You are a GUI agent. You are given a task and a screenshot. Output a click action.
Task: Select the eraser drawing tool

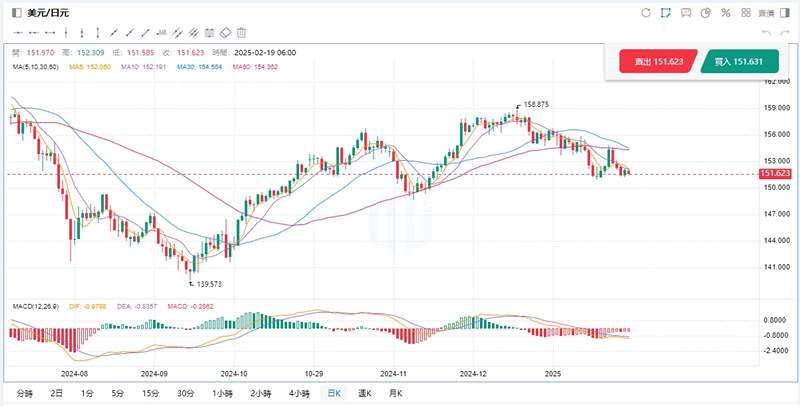pos(225,32)
